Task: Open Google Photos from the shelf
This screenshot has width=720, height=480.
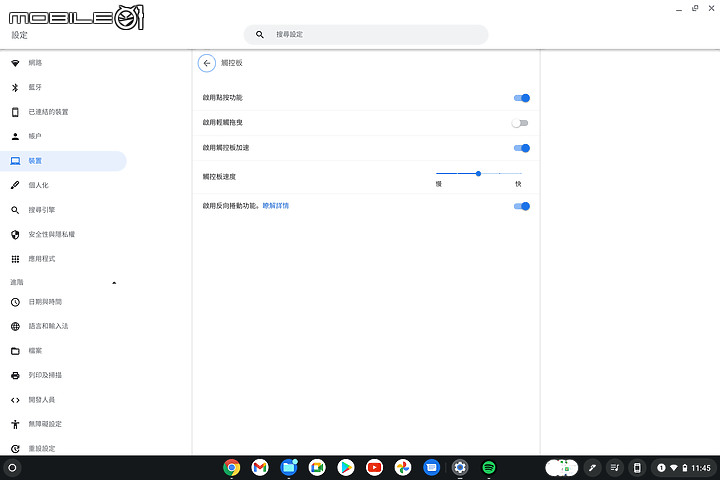Action: [x=403, y=468]
